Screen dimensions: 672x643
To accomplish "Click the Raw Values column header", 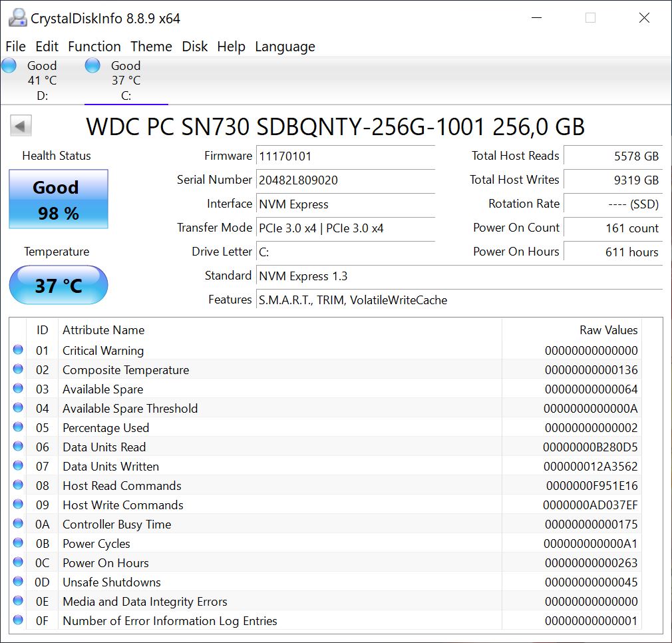I will [x=608, y=330].
